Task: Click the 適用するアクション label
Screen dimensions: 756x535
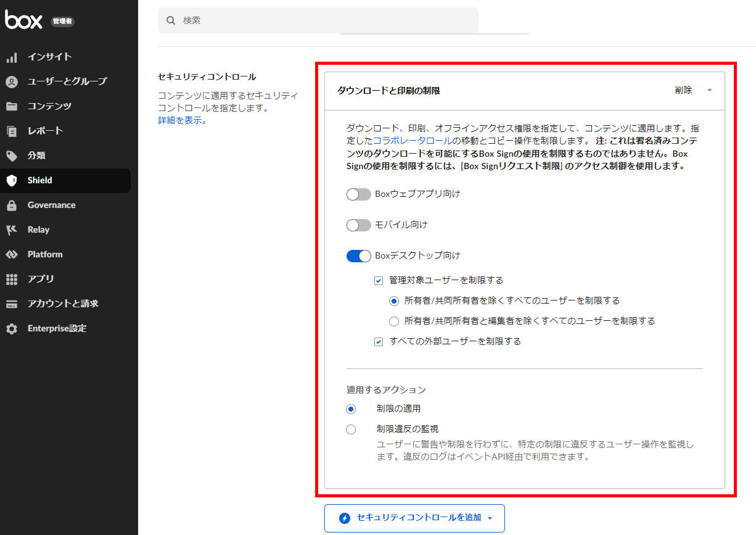Action: point(386,390)
